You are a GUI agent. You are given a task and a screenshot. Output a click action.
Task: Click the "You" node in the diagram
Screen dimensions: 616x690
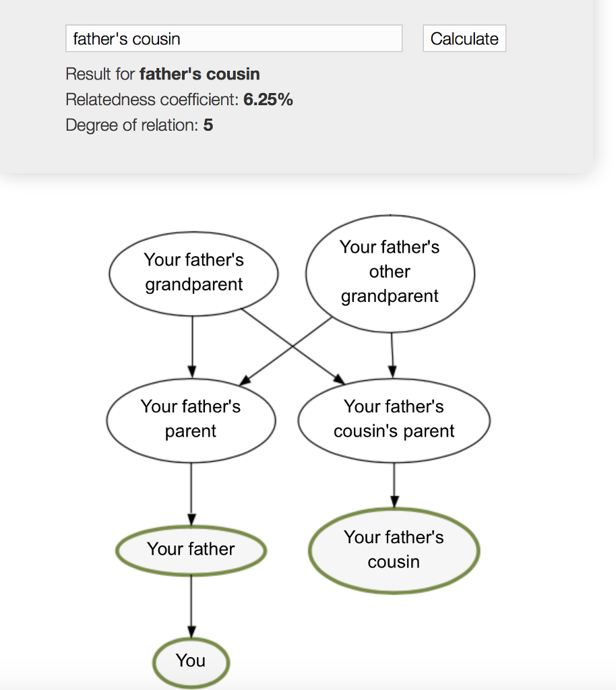[x=191, y=661]
